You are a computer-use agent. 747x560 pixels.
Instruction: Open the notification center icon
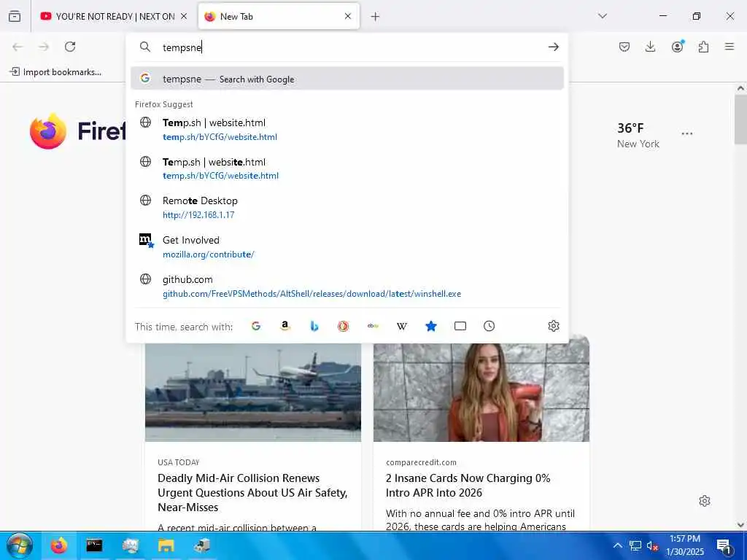point(724,546)
